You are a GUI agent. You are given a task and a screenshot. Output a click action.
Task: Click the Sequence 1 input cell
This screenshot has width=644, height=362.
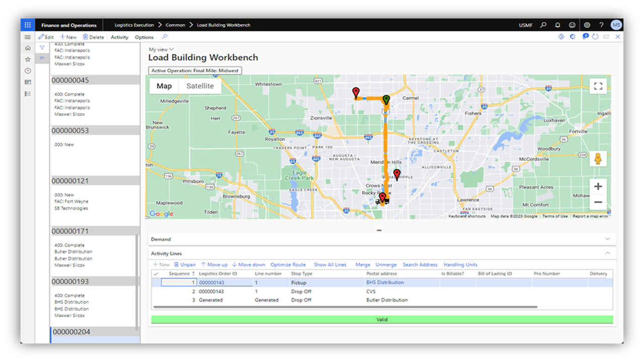(x=179, y=283)
